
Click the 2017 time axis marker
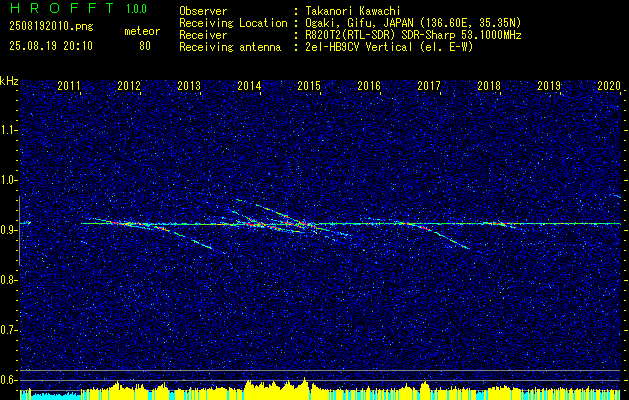tap(429, 85)
